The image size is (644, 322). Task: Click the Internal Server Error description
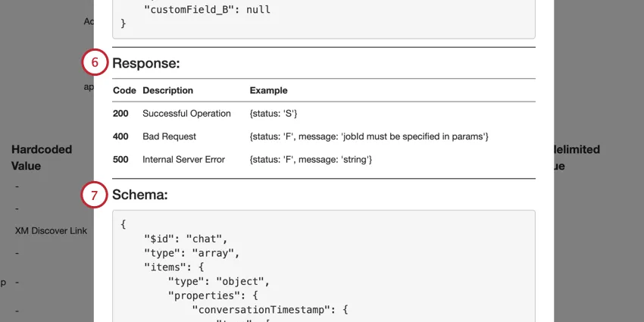tap(182, 160)
